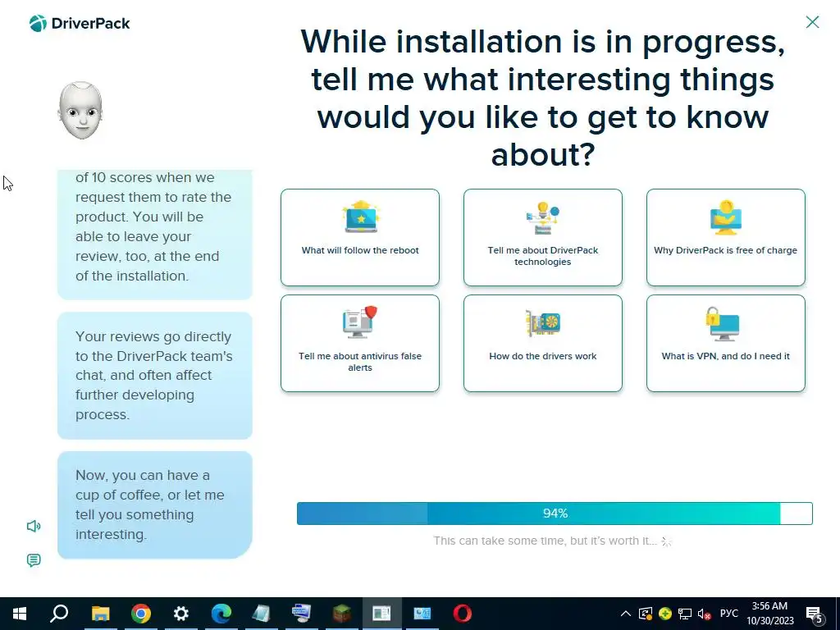Open the computer monitor app in taskbar
840x630 pixels.
coord(302,614)
